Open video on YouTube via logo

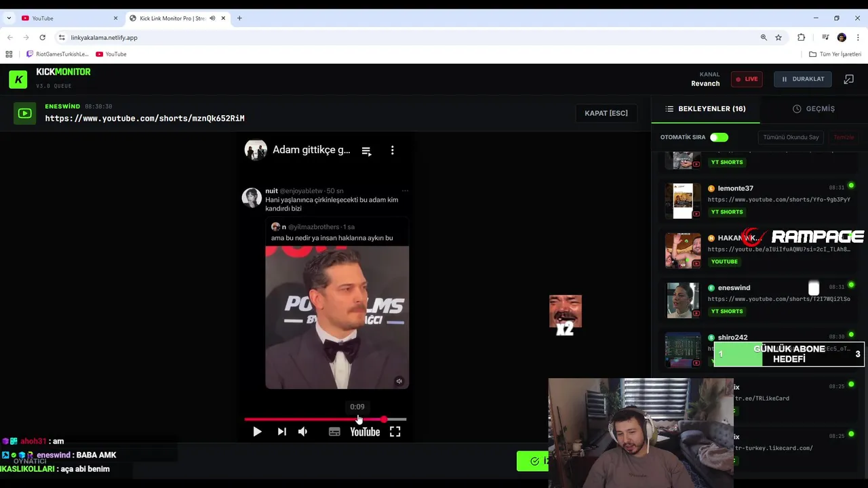(x=365, y=432)
